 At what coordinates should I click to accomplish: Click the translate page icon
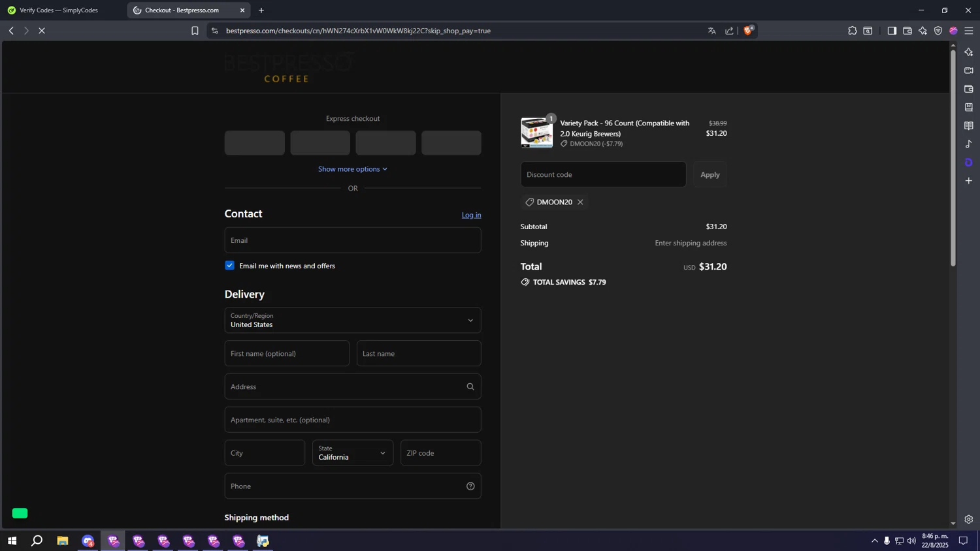(711, 31)
